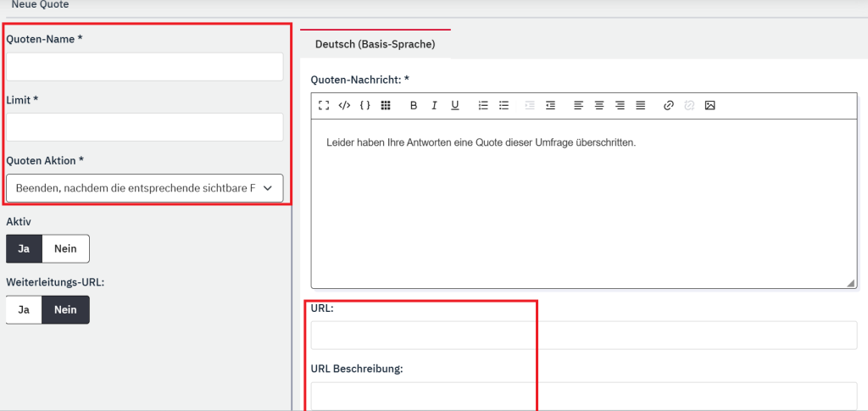Click the URL Beschreibung field

(584, 396)
